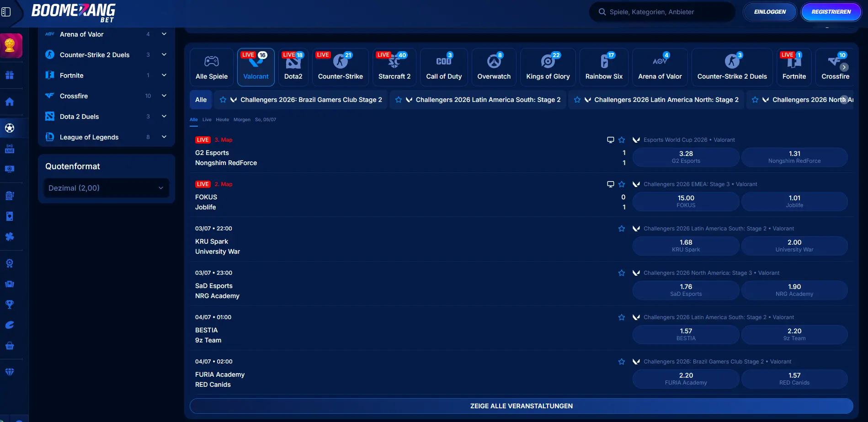The height and width of the screenshot is (422, 868).
Task: Open the golden trophy promo icon in sidebar
Action: pos(10,45)
